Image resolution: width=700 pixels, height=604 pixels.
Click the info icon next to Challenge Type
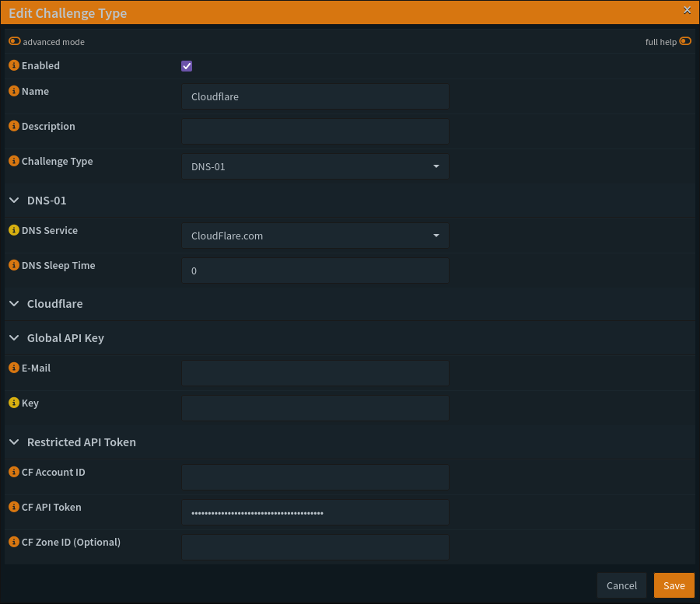pos(14,161)
